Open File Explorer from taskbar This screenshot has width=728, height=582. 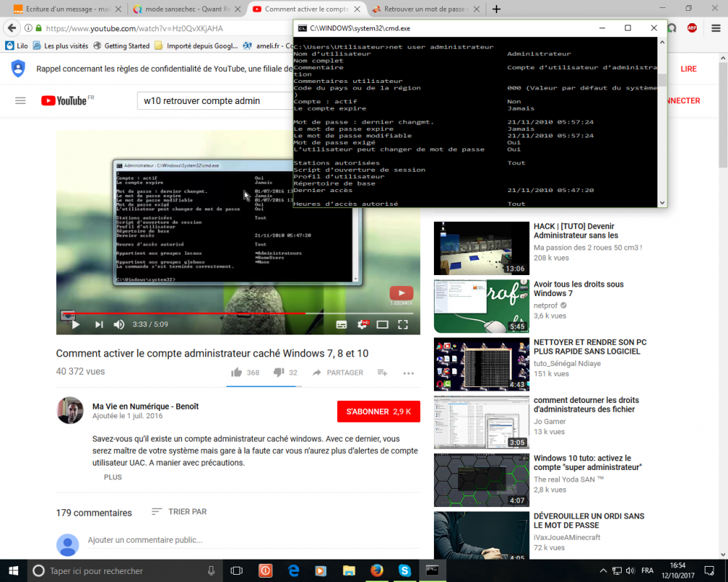[349, 570]
